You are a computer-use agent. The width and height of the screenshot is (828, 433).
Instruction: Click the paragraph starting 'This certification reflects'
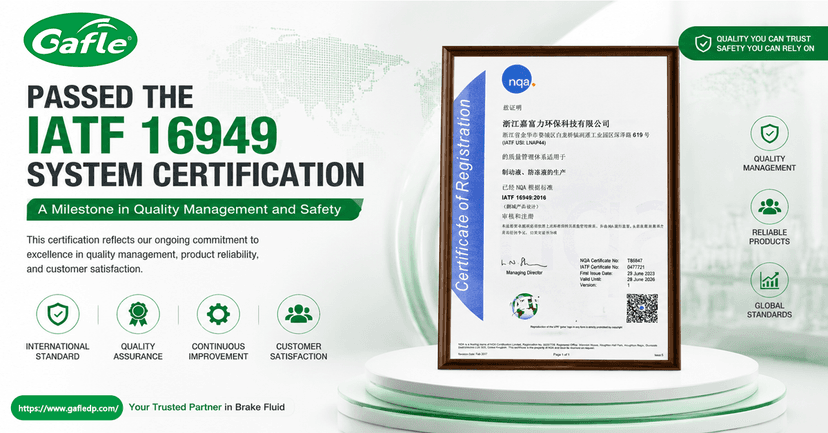coord(143,255)
